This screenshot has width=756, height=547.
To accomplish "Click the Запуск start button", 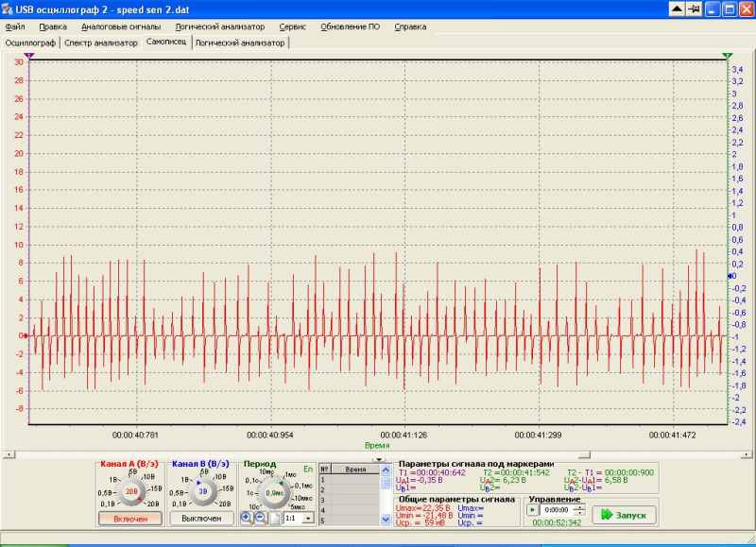I will (x=624, y=515).
